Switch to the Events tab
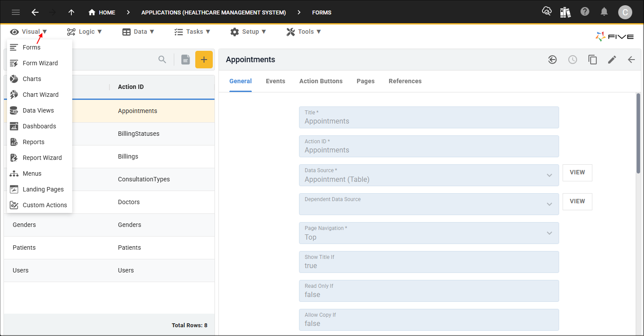The height and width of the screenshot is (336, 644). pos(275,81)
